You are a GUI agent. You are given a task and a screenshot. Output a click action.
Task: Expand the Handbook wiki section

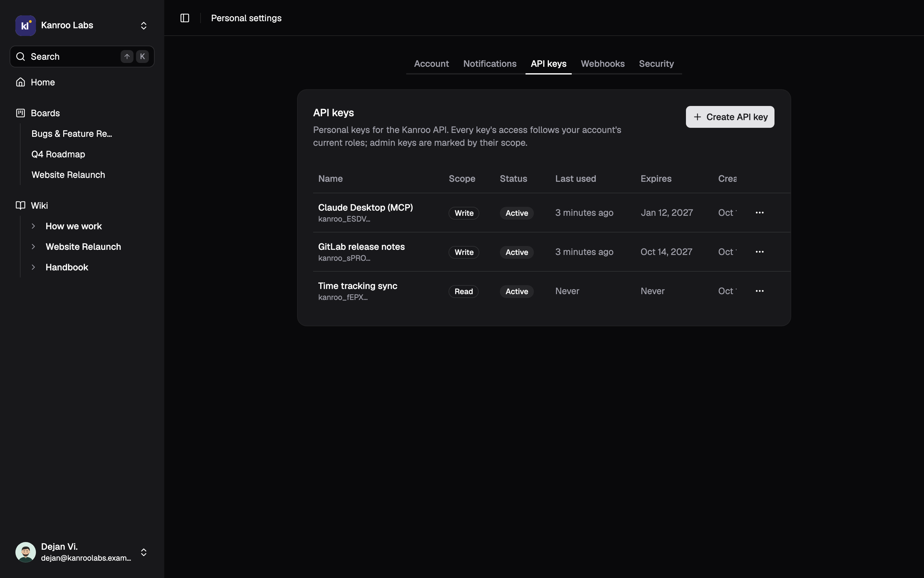tap(33, 267)
